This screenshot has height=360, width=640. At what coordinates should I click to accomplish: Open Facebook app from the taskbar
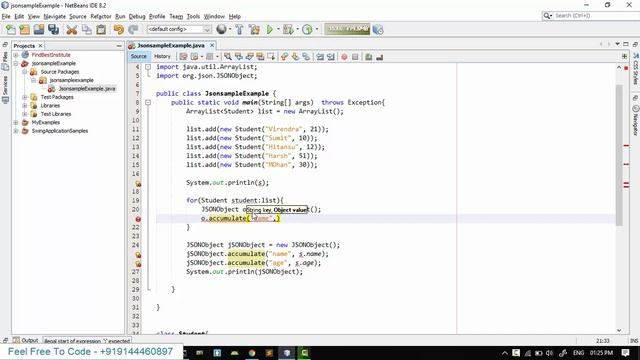pyautogui.click(x=217, y=353)
